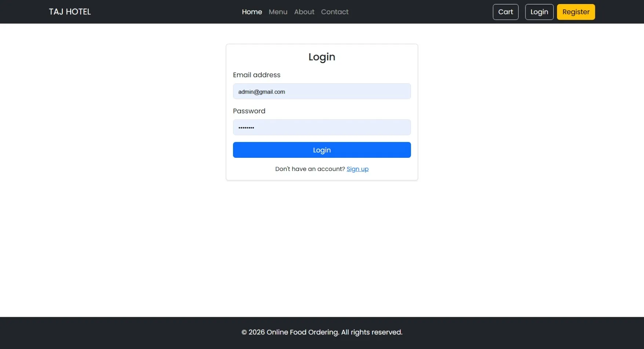Submit the form via the blue Login button
Screen dimensions: 644x349
click(x=321, y=150)
